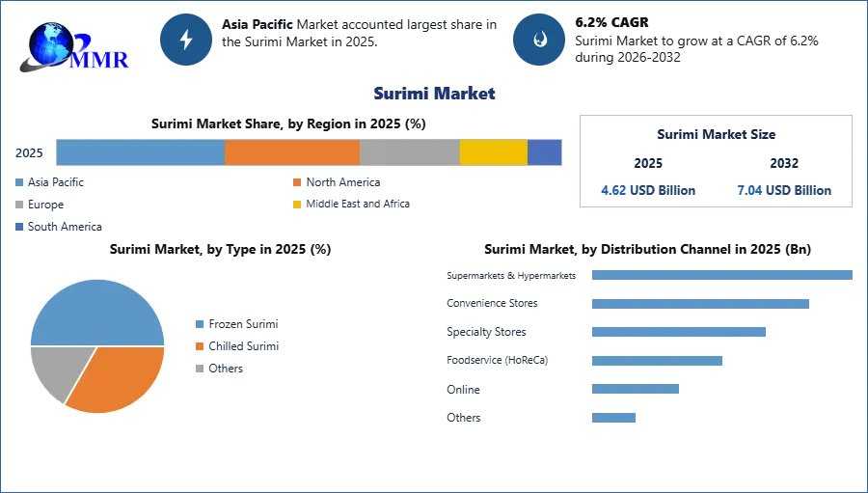Click "Surimi Market Share, by Region in 2025 (%)" heading
Viewport: 868px width, 493px height.
pos(288,123)
